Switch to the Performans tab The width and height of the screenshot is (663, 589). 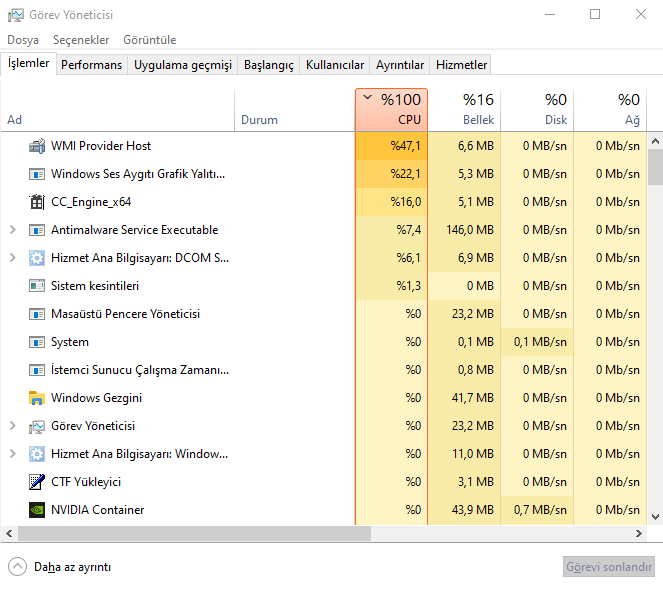tap(91, 65)
